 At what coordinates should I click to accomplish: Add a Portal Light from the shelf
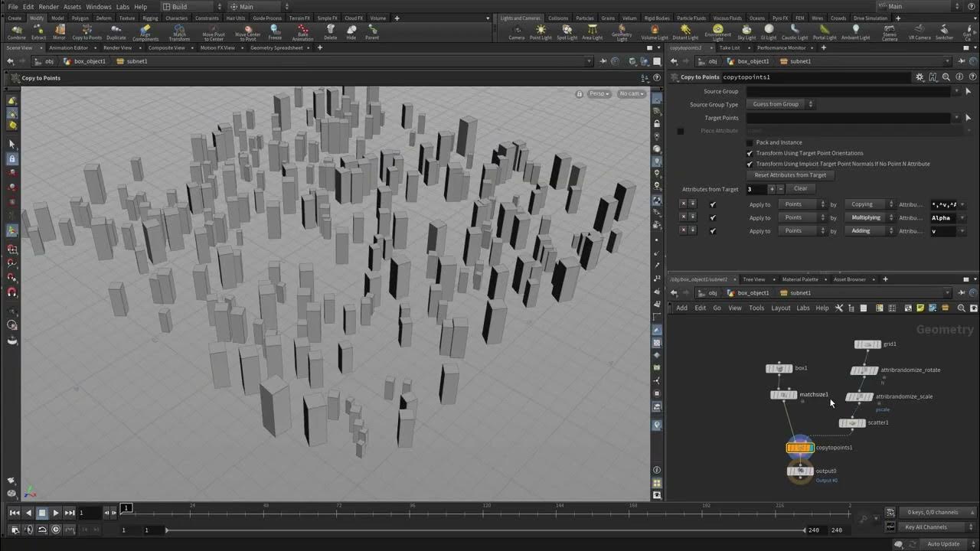[825, 31]
